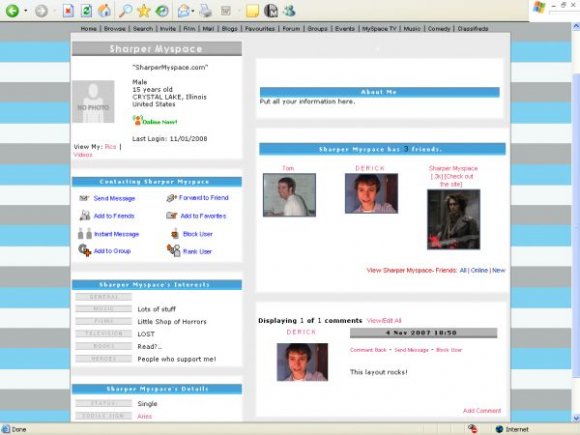Click the vertical scrollbar down arrow
This screenshot has height=435, width=580.
[x=576, y=418]
